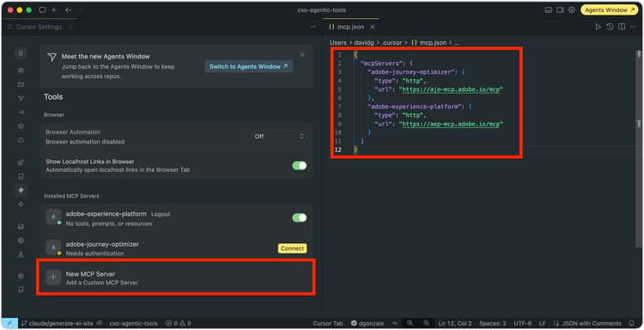Add a New MCP Server
The width and height of the screenshot is (644, 330).
(176, 278)
